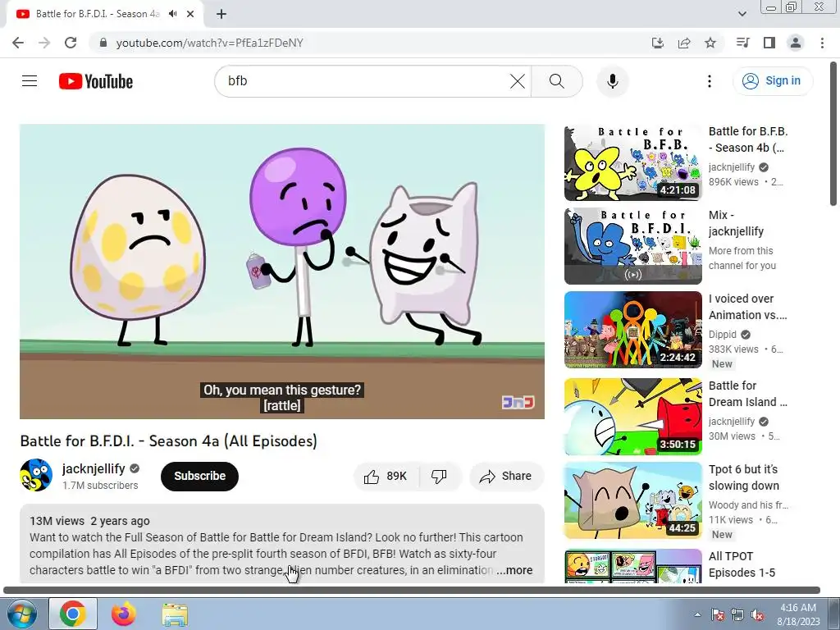This screenshot has width=840, height=630.
Task: Start voice search with microphone icon
Action: [612, 81]
